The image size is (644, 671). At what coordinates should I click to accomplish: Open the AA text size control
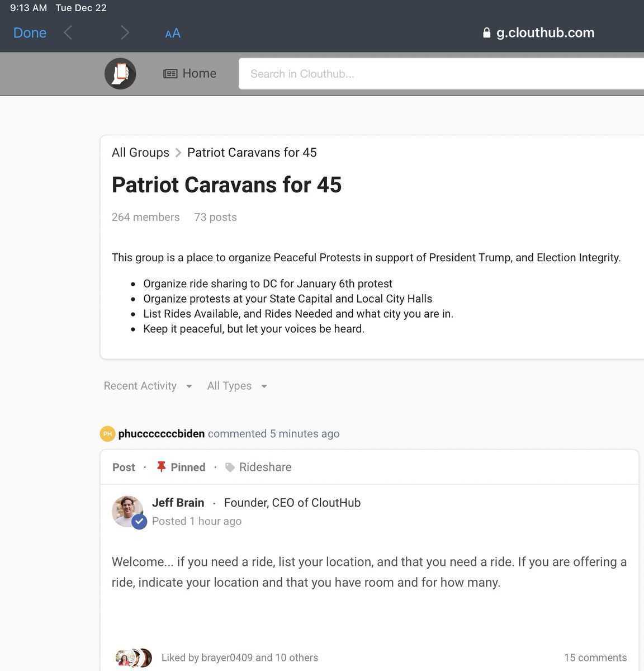pyautogui.click(x=173, y=34)
